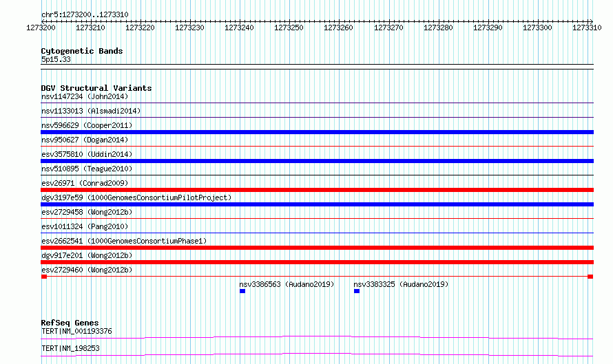The image size is (613, 364).
Task: Select the esv2729458 (Wong2012b) variant label
Action: pos(87,212)
